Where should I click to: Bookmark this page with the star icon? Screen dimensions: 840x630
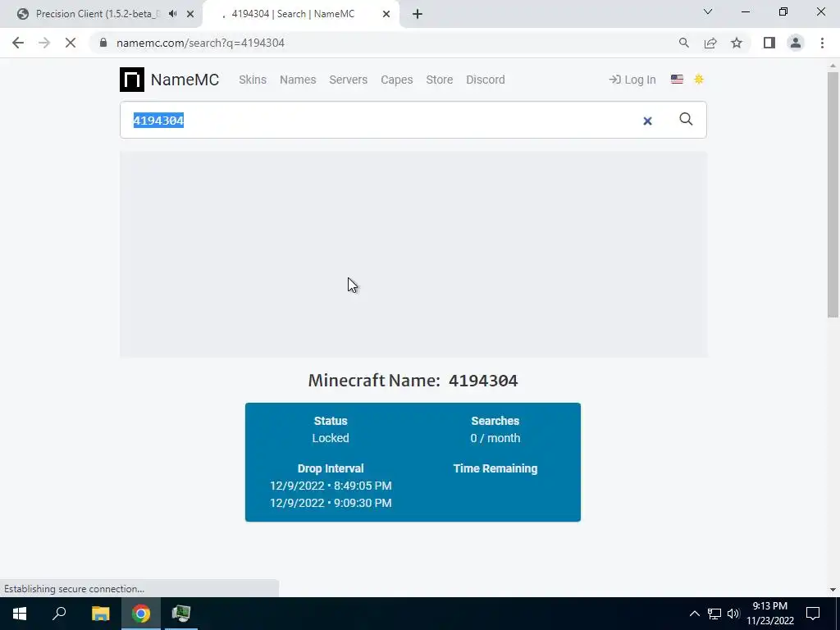click(x=737, y=43)
